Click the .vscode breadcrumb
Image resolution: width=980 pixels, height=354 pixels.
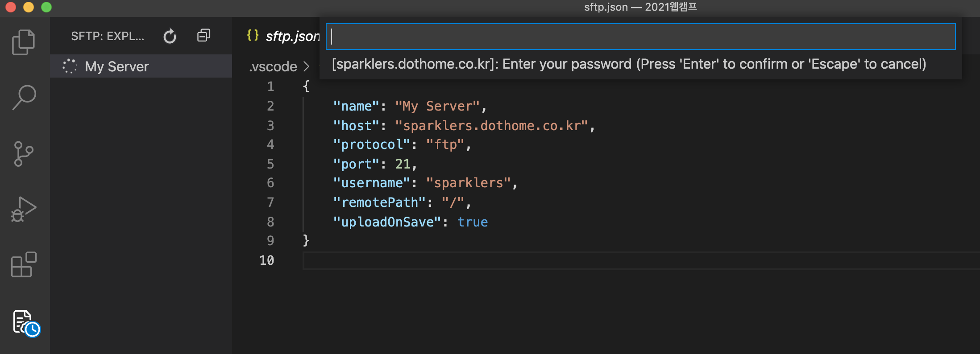[x=273, y=66]
